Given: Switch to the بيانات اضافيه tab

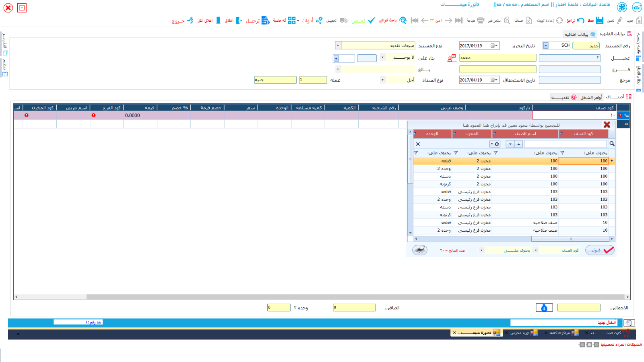Looking at the screenshot, I should [x=580, y=34].
